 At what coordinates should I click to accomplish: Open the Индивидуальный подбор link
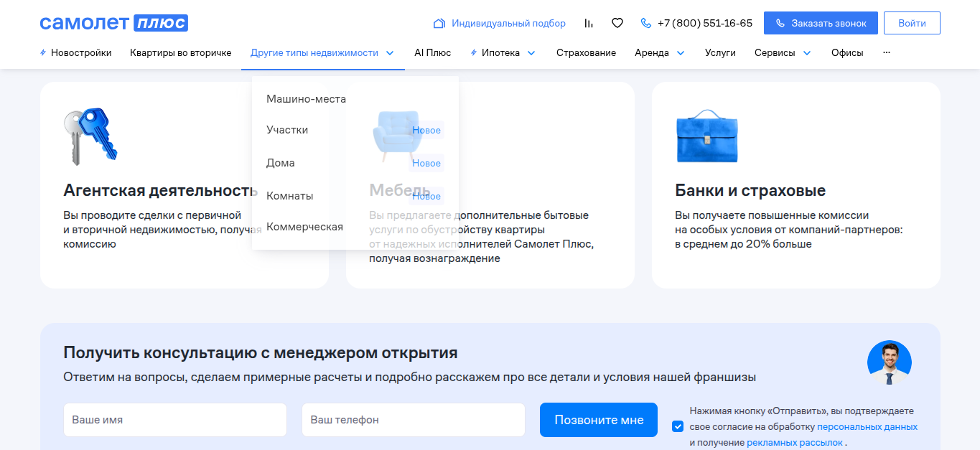508,23
